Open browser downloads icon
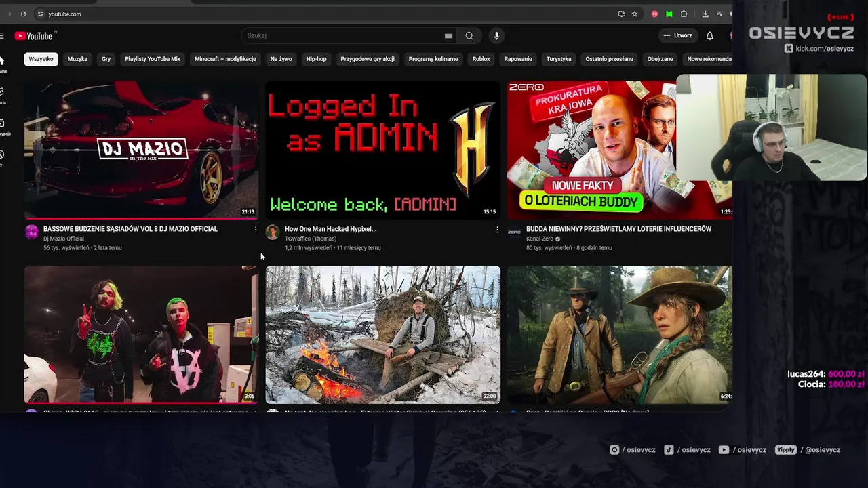Viewport: 868px width, 488px height. point(705,14)
